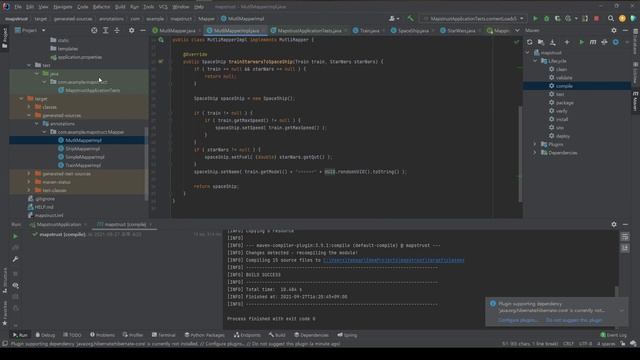Switch to MultiMapper.java editor tab
This screenshot has height=360, width=640.
(176, 31)
